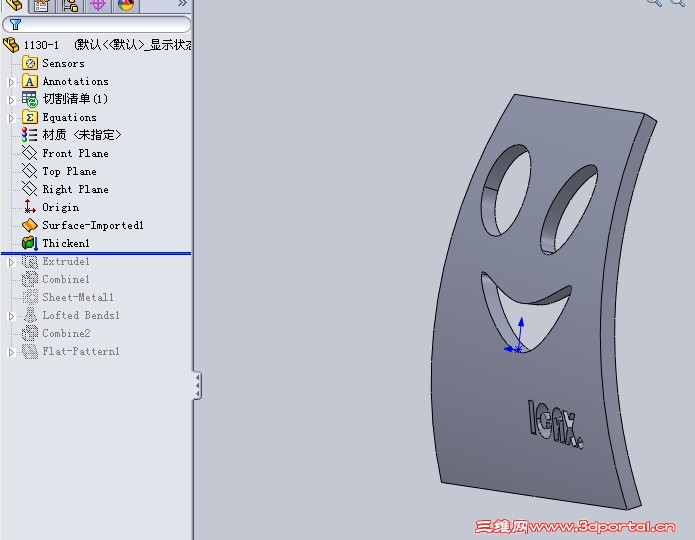Select the 'Combine1' label
This screenshot has height=540, width=695.
click(x=66, y=279)
